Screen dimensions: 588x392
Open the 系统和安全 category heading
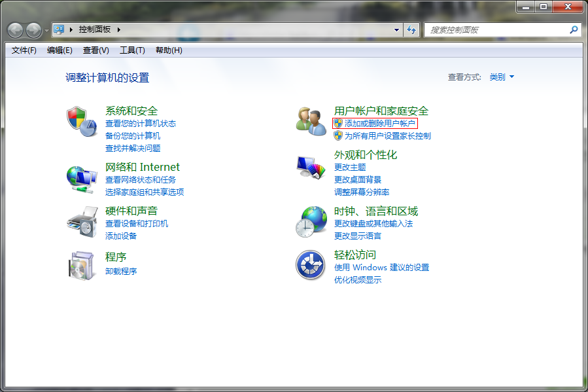(x=131, y=111)
